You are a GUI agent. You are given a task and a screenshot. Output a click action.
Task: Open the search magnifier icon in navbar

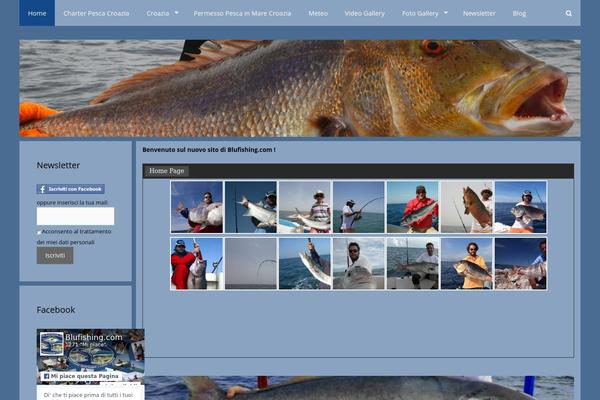pyautogui.click(x=569, y=13)
